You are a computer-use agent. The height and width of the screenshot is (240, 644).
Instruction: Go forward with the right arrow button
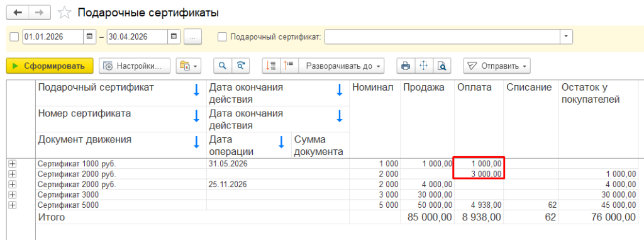pyautogui.click(x=40, y=13)
